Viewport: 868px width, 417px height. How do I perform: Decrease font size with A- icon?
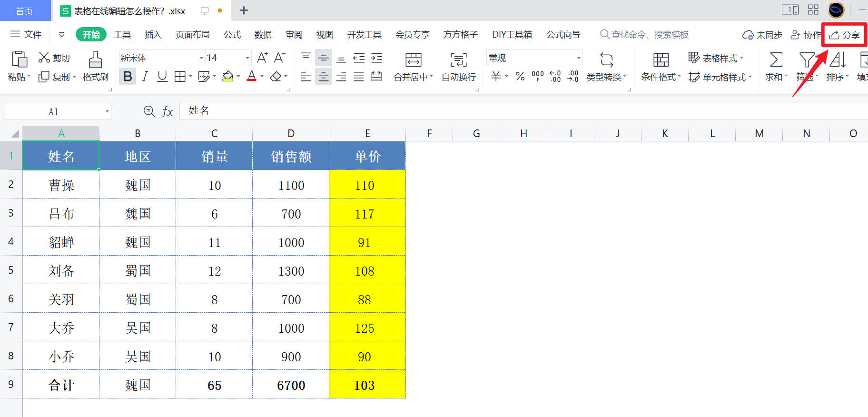(280, 58)
